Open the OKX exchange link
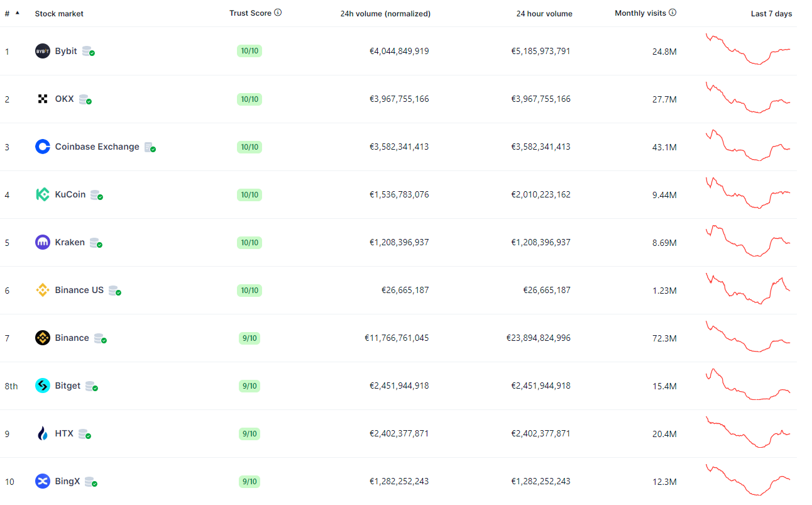812x505 pixels. [64, 99]
